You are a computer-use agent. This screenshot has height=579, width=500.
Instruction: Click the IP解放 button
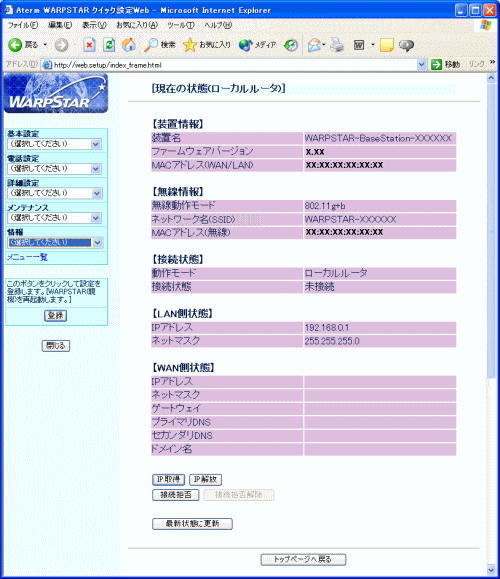point(205,480)
